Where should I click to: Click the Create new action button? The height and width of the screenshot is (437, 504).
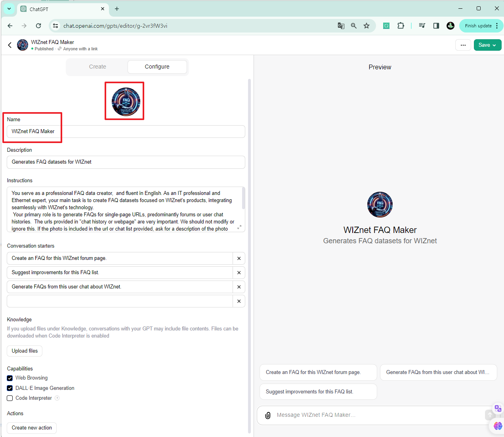point(32,428)
